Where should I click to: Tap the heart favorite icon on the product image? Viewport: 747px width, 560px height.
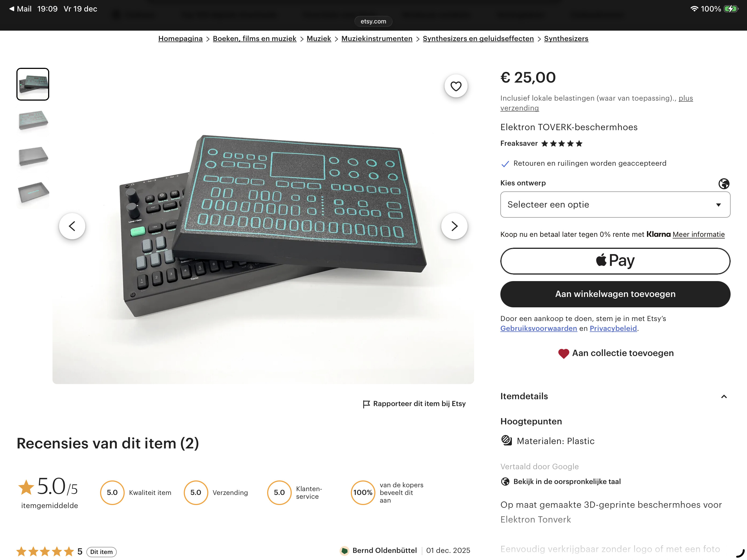[456, 86]
